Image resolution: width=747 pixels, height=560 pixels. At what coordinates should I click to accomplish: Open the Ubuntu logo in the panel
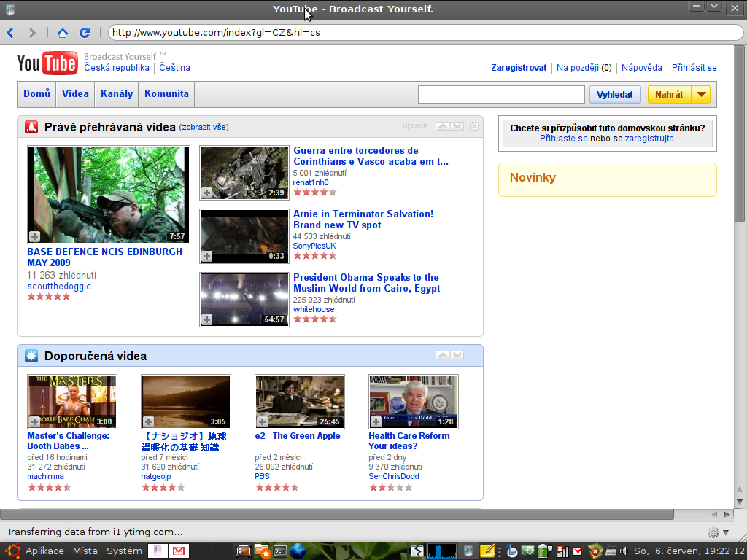(12, 551)
